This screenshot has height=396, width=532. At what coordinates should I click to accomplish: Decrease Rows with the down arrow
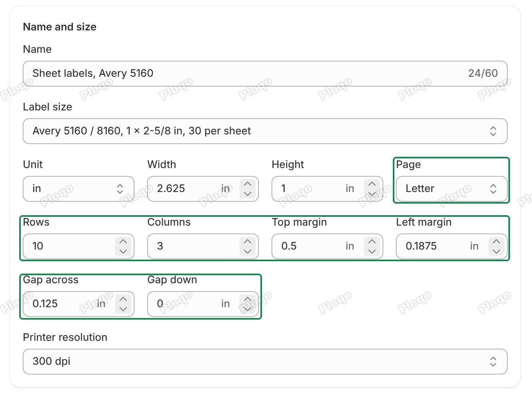(x=123, y=251)
